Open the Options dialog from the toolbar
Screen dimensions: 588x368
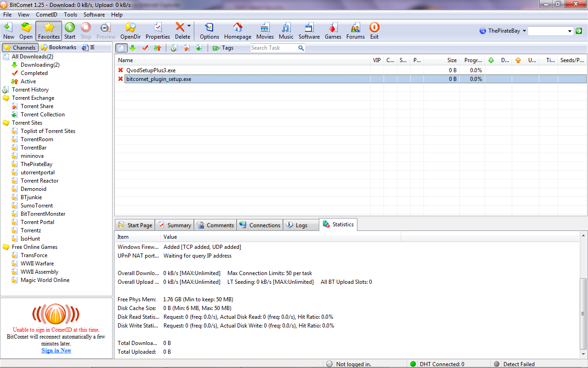(209, 31)
